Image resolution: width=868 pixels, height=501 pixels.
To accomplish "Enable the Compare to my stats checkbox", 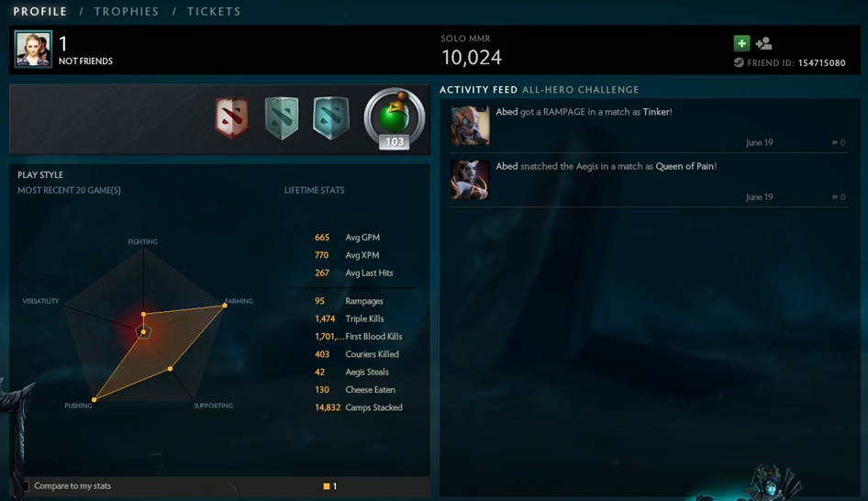I will point(25,486).
